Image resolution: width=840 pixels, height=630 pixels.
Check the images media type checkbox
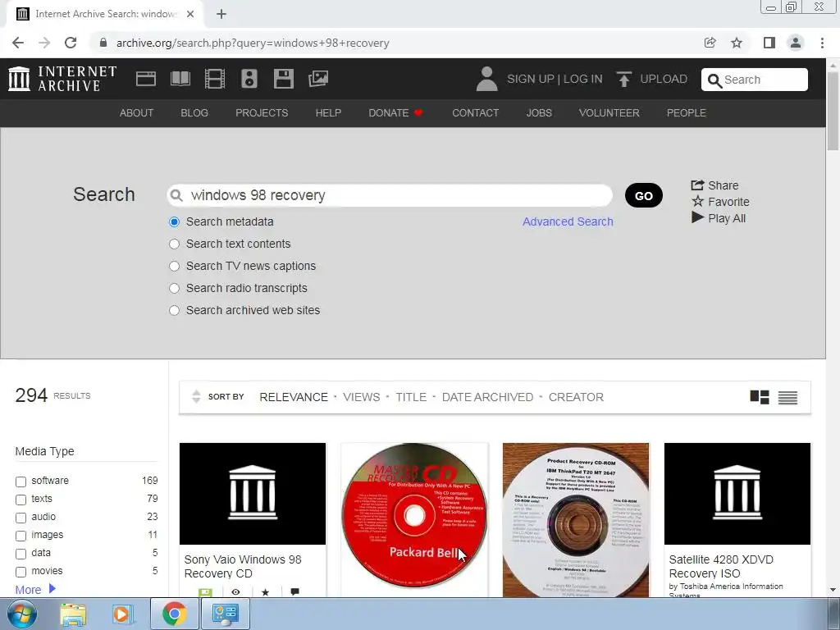tap(21, 536)
